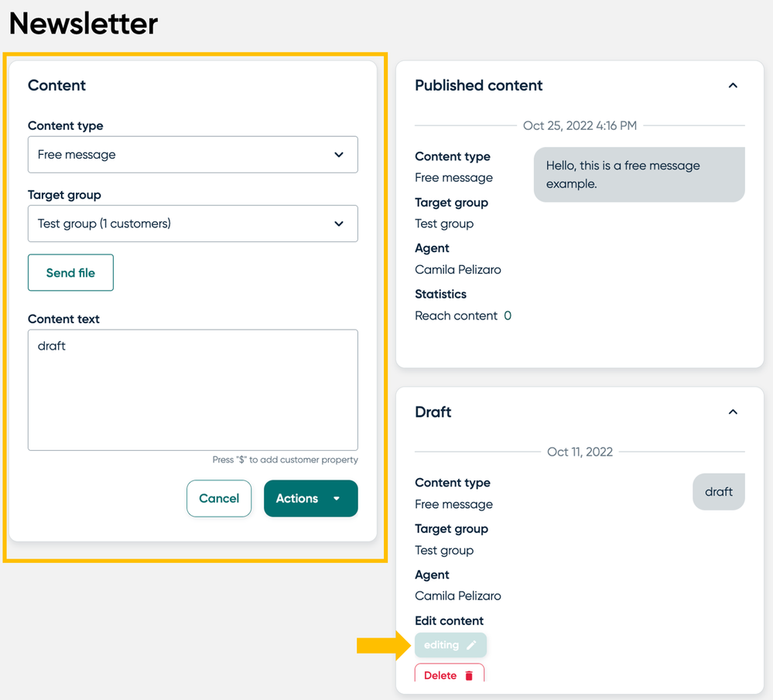Click the trash icon on Delete button
This screenshot has width=773, height=700.
point(469,675)
